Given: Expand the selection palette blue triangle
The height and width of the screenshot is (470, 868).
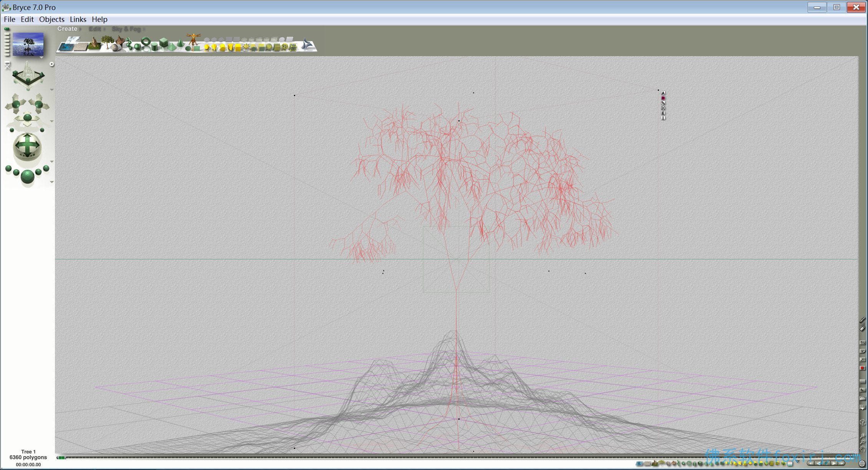Looking at the screenshot, I should click(798, 461).
